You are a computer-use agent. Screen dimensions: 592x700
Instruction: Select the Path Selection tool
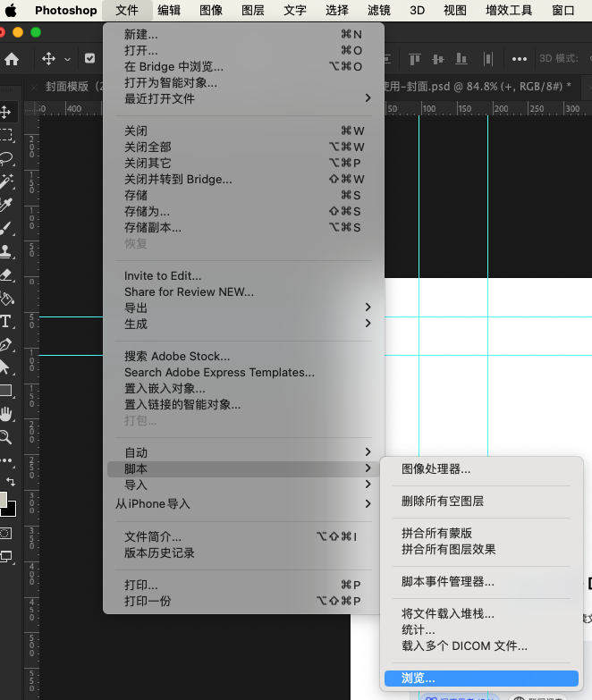5,367
